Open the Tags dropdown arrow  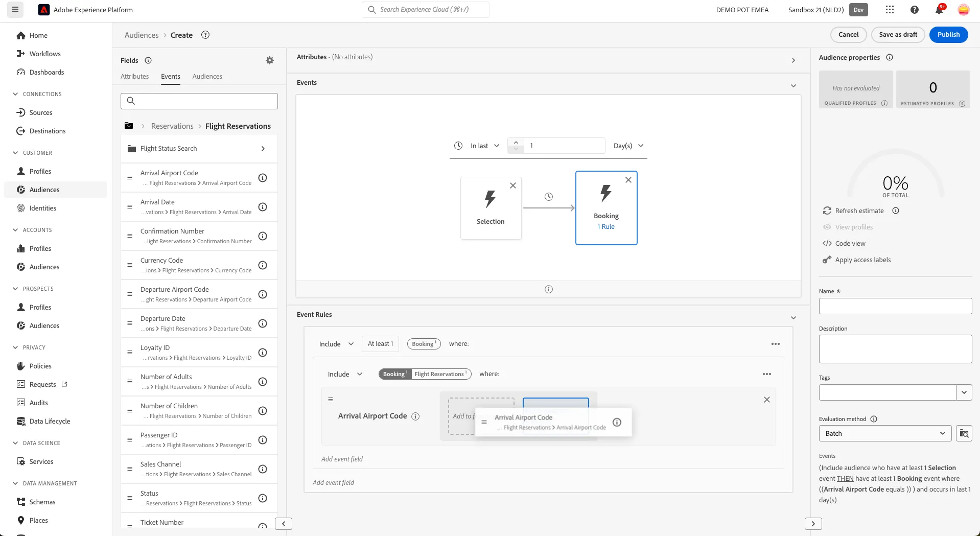[x=964, y=392]
